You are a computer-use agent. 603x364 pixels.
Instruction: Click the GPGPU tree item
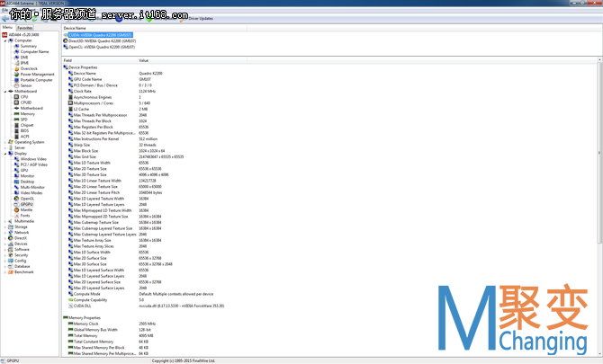point(26,204)
